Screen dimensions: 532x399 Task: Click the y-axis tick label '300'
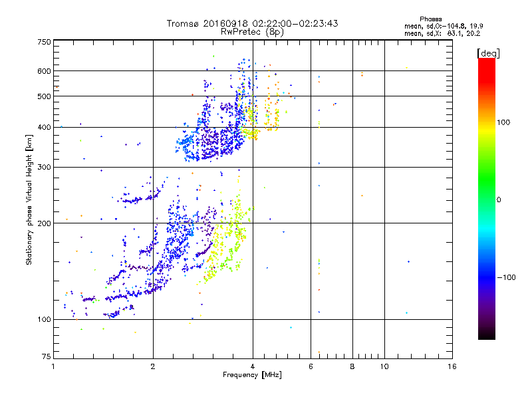coord(44,168)
